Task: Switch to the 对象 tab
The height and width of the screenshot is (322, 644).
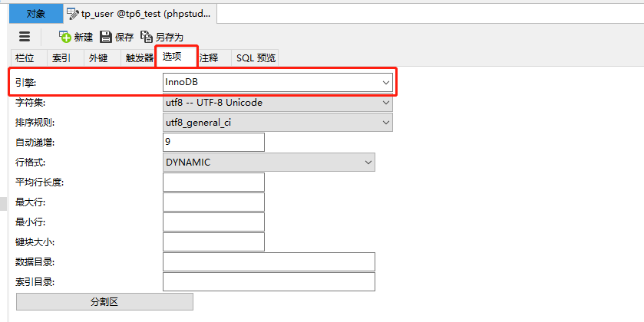Action: tap(36, 14)
